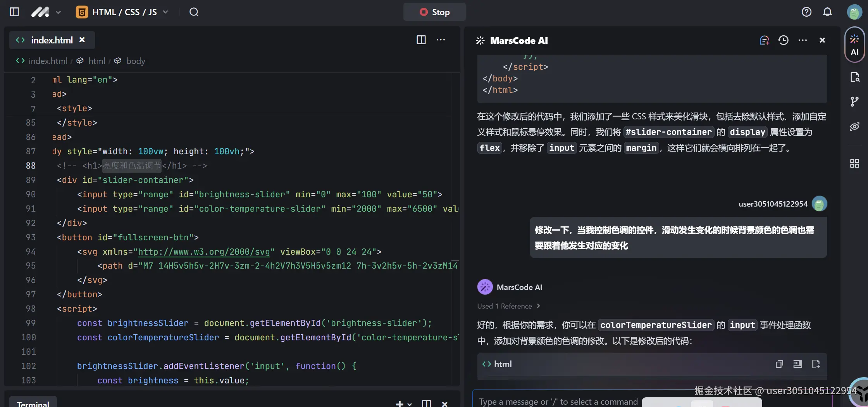The height and width of the screenshot is (407, 868).
Task: Click the commented h1 line in editor
Action: click(x=132, y=166)
